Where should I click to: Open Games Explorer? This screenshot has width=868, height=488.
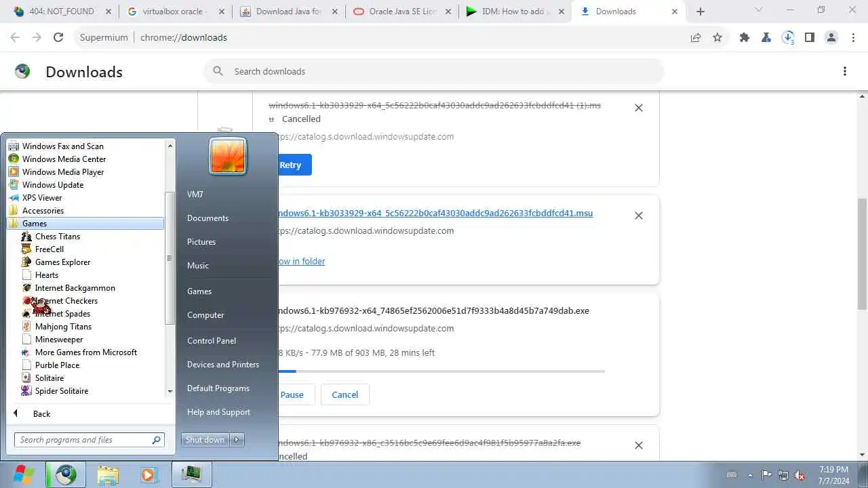62,262
